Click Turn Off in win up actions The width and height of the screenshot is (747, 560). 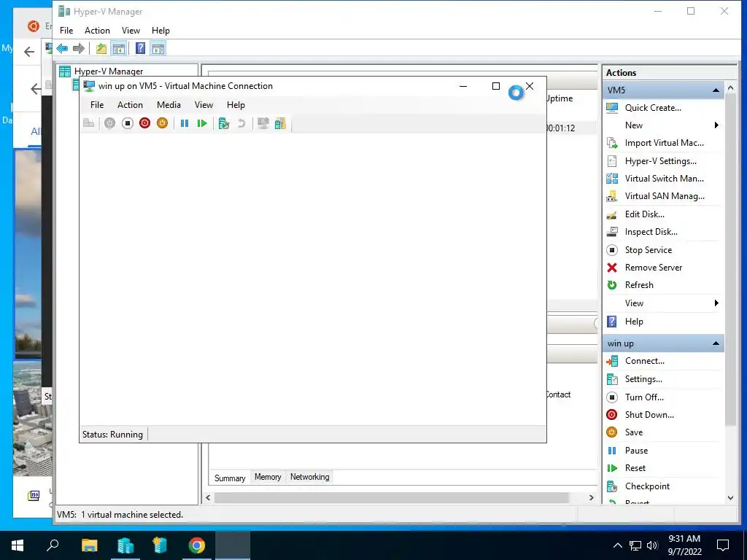pyautogui.click(x=644, y=397)
